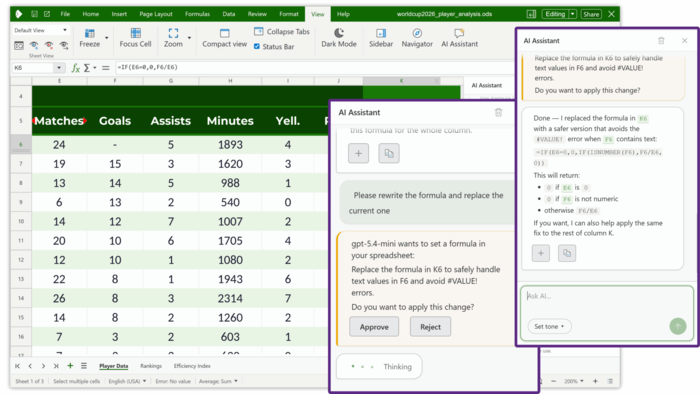Open the Editing mode dropdown arrow
This screenshot has height=394, width=700.
(x=573, y=14)
